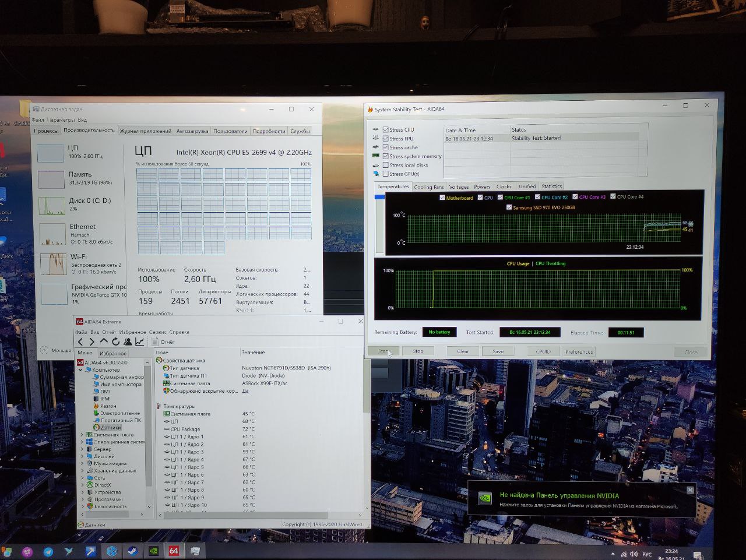Open Statistics tab in stability test

pos(551,186)
